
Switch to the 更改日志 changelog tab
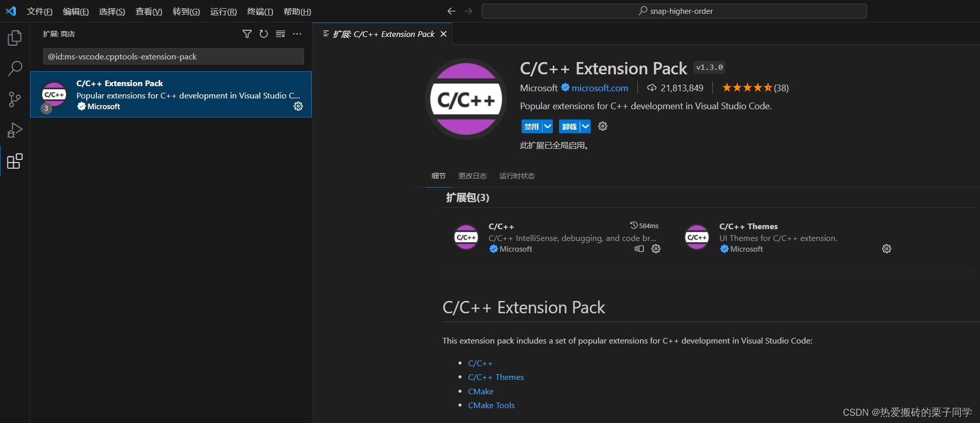point(472,176)
